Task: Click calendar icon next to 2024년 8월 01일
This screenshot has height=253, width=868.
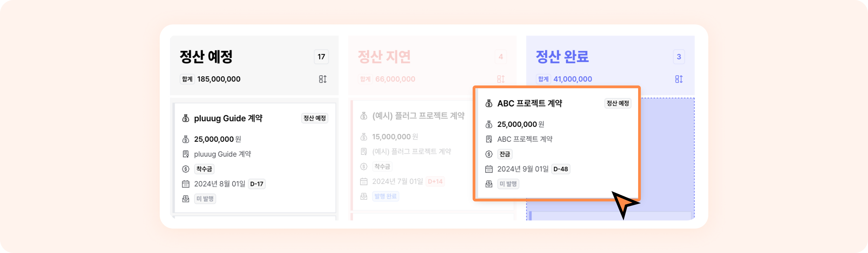Action: point(185,184)
